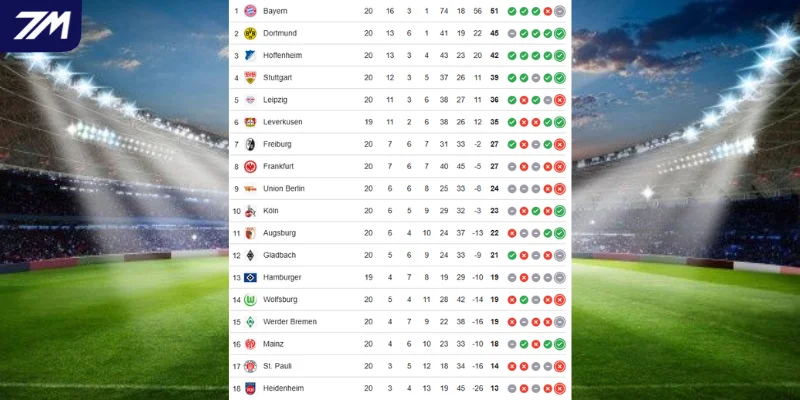Viewport: 800px width, 400px height.
Task: Click the Leipzig club crest
Action: [x=250, y=100]
